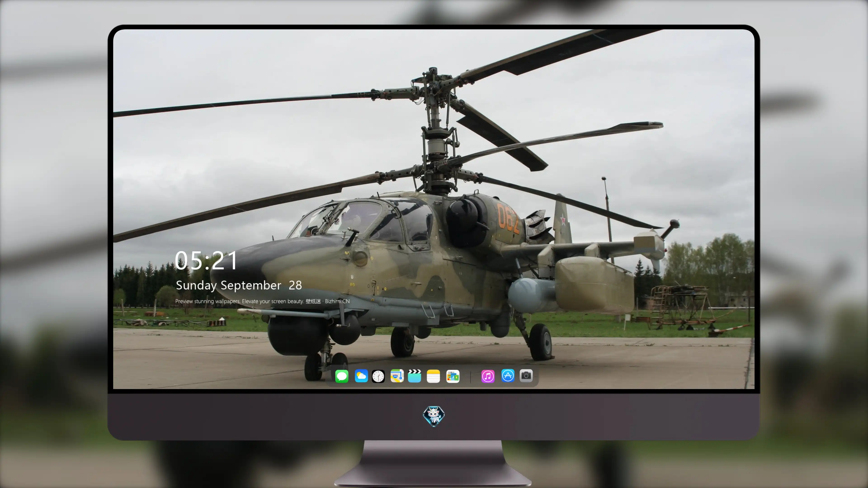Click the dragon logo on monitor chin
Screen dimensions: 868x488
pos(434,416)
